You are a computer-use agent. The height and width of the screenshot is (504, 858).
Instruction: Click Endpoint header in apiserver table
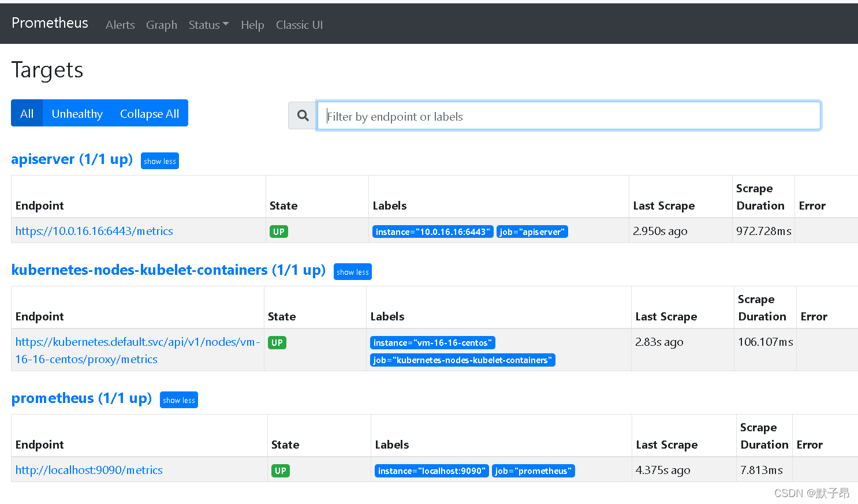tap(39, 206)
